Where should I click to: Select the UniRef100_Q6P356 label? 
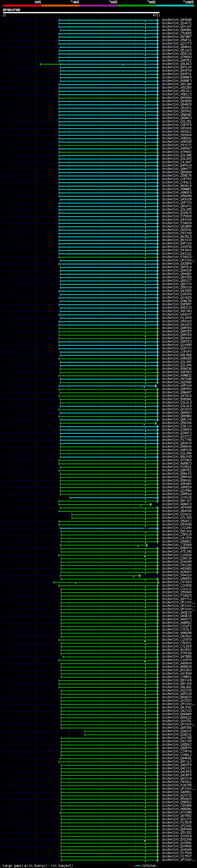(x=177, y=728)
